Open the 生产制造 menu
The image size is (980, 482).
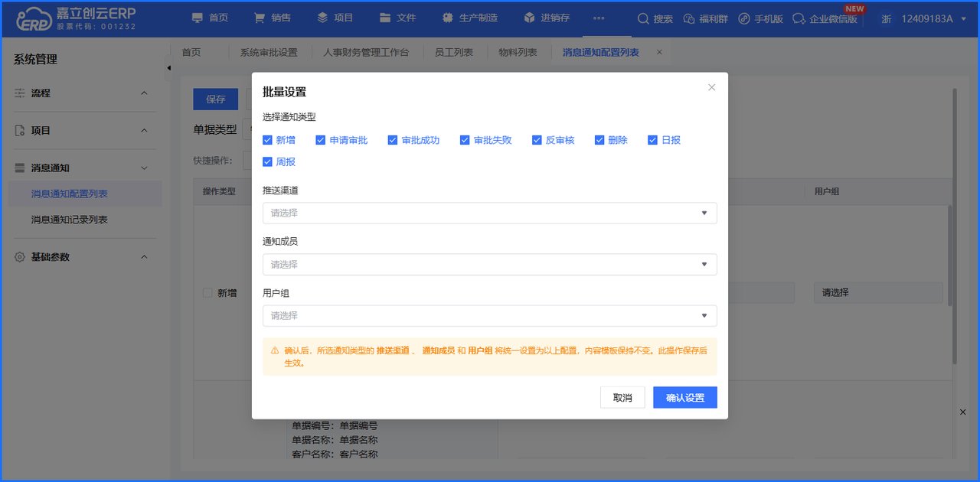pos(470,18)
